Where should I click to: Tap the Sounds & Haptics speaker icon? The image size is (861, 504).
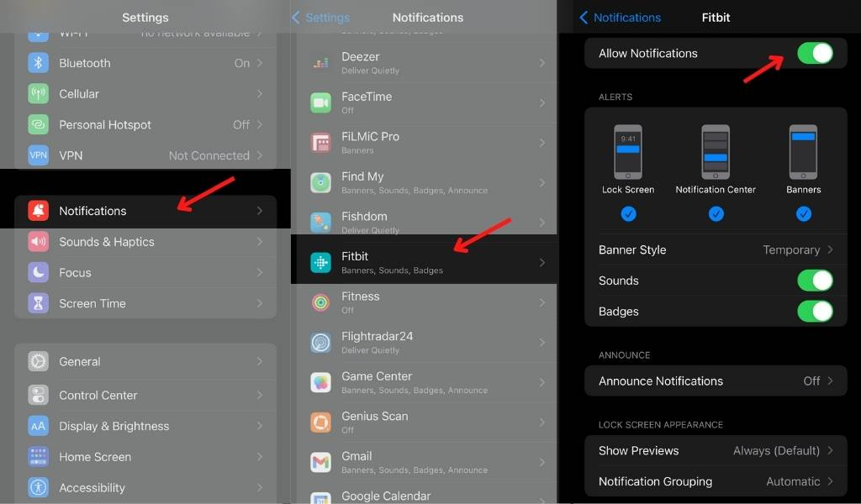tap(38, 242)
